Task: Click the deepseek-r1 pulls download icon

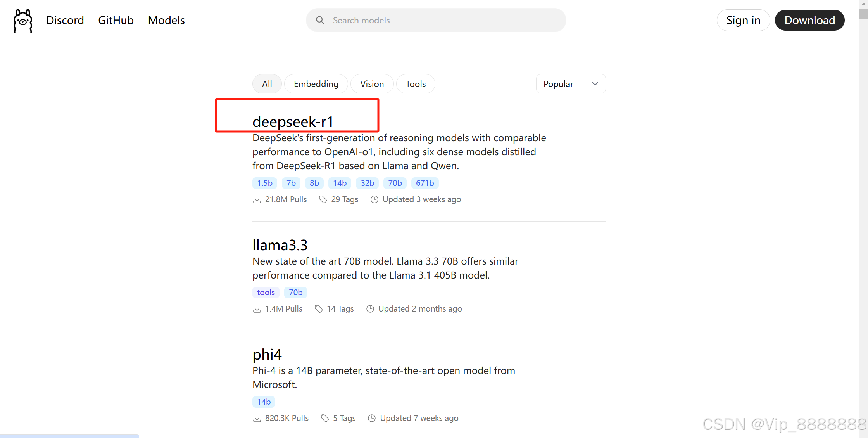Action: (x=257, y=199)
